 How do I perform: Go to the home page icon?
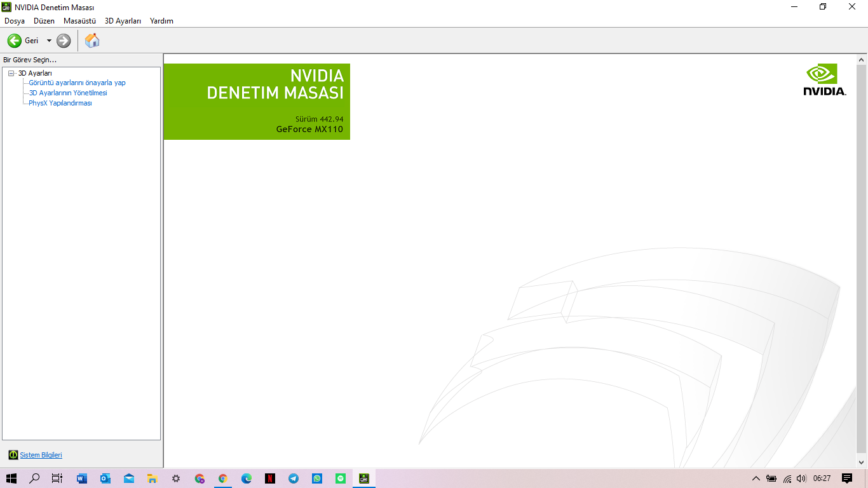tap(92, 41)
